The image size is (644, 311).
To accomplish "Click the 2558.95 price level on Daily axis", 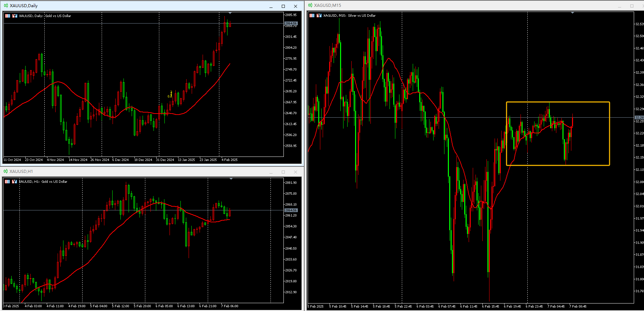I will click(291, 146).
